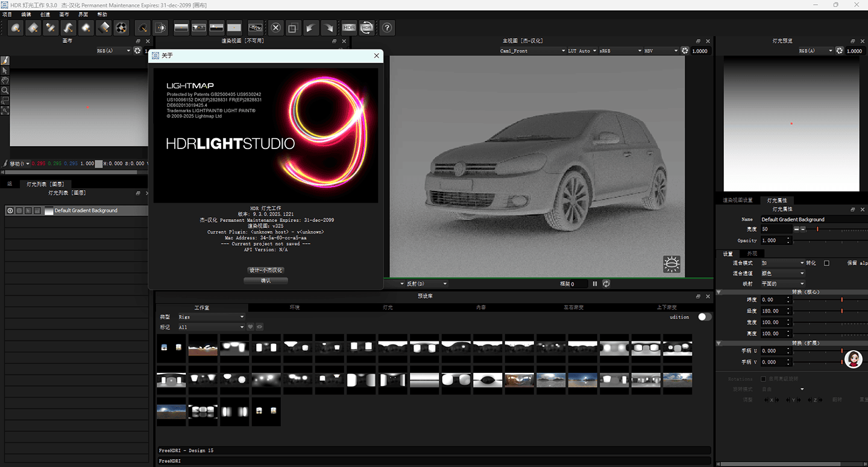Image resolution: width=868 pixels, height=467 pixels.
Task: Click the circled X delete toolbar icon
Action: (x=275, y=27)
